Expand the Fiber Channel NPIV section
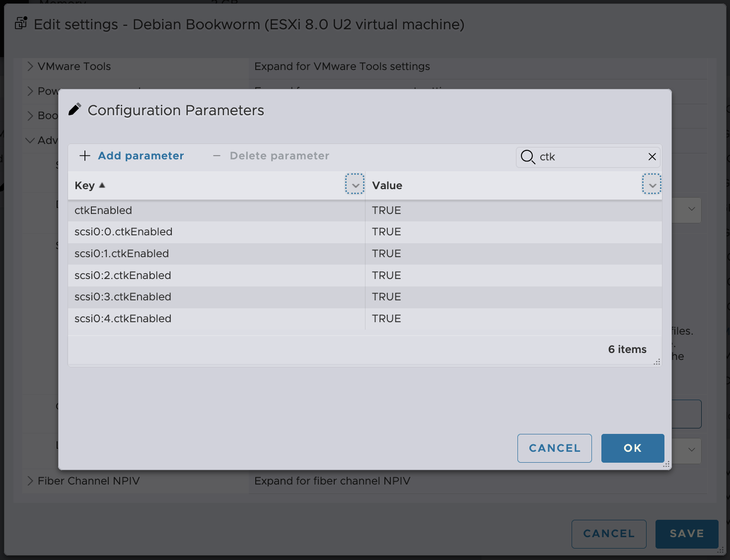The image size is (730, 560). (x=30, y=481)
